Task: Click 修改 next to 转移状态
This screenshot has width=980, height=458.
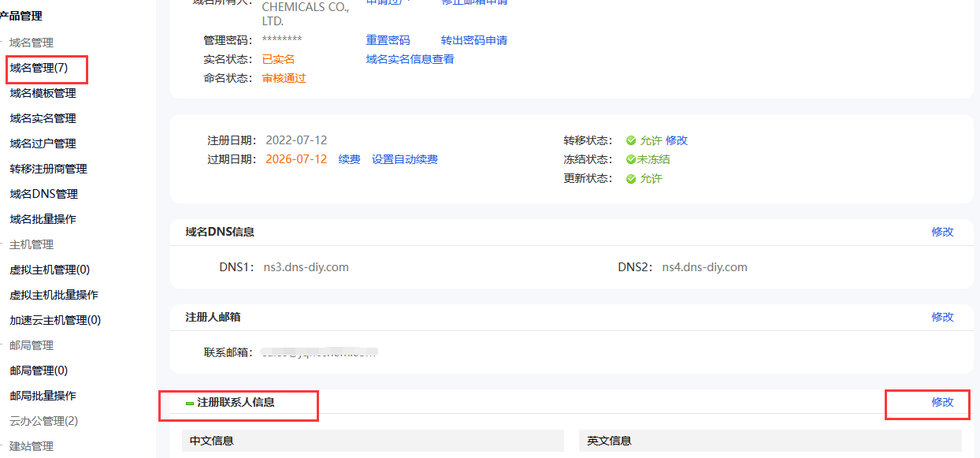Action: tap(677, 140)
